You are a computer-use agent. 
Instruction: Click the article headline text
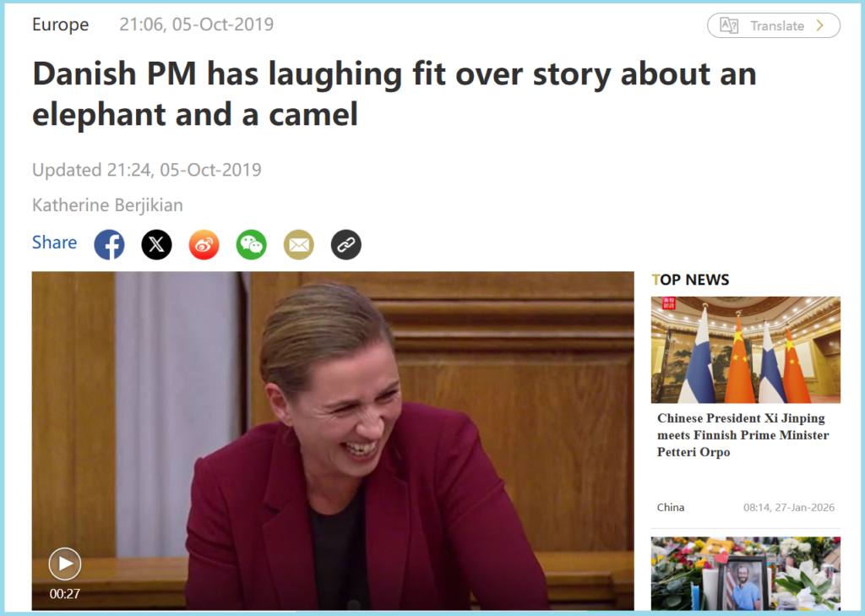pos(394,94)
